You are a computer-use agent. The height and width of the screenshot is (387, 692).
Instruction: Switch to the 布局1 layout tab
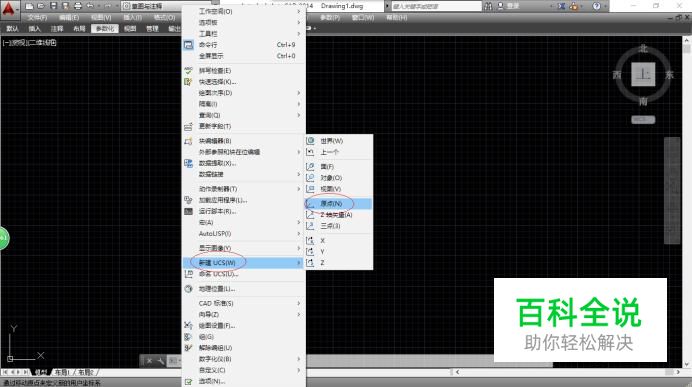point(61,372)
